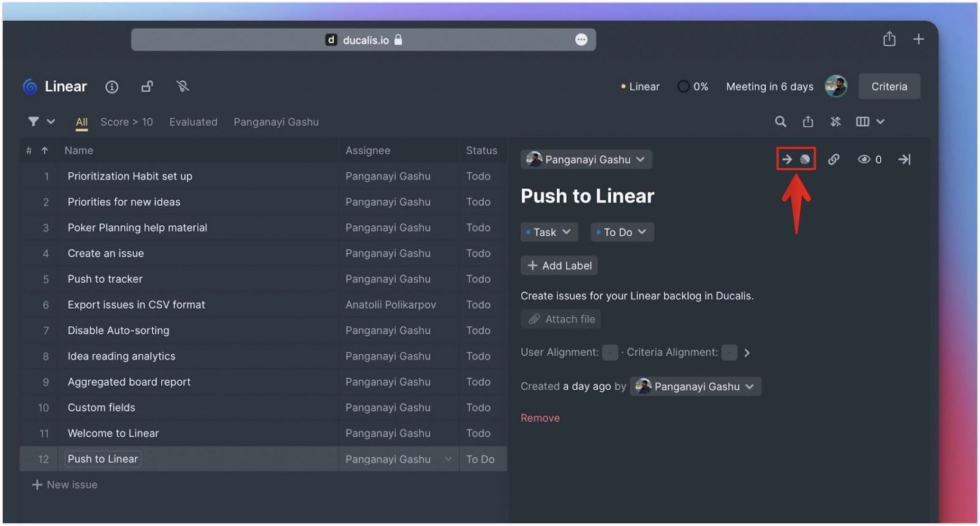Open the Idea reading analytics issue
This screenshot has height=526, width=980.
tap(121, 356)
